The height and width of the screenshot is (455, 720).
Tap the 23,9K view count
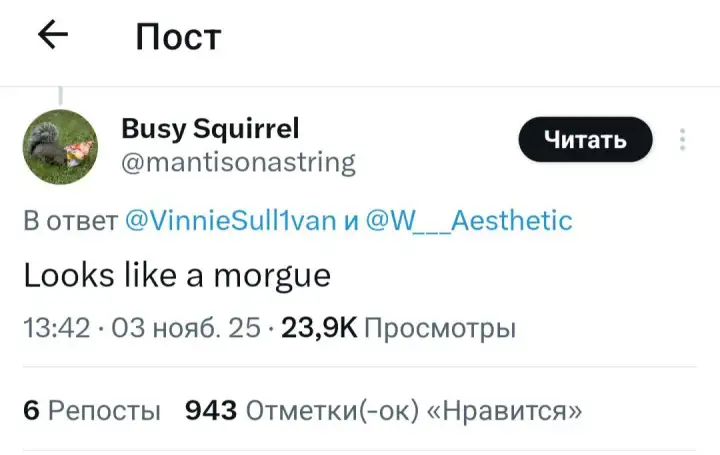tap(319, 328)
